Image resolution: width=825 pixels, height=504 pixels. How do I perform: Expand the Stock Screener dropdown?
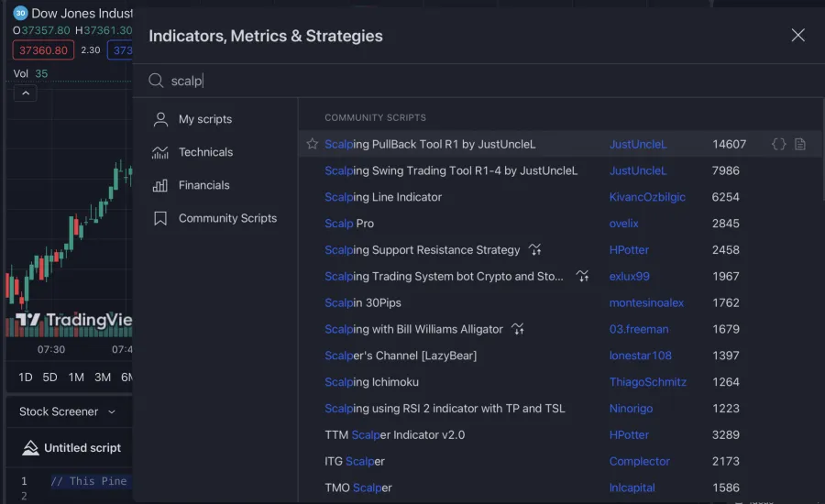68,411
